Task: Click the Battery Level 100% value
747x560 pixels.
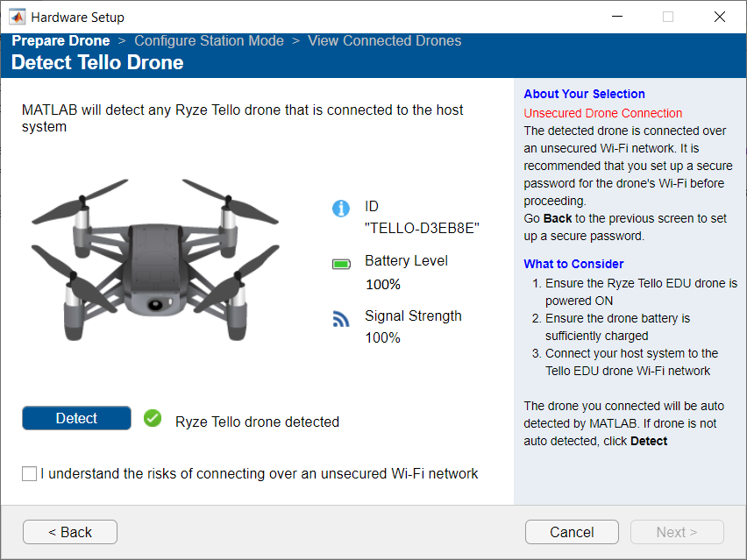Action: 382,285
